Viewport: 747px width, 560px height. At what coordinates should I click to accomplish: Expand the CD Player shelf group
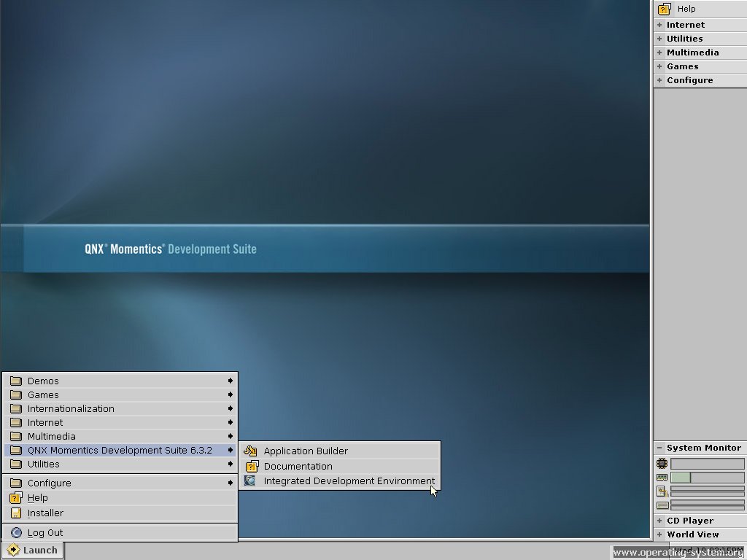point(659,521)
